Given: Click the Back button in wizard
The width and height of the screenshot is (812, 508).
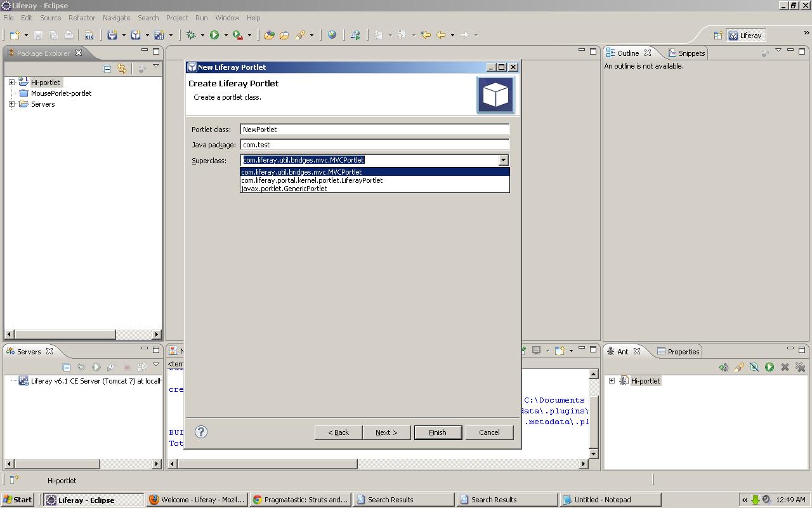Looking at the screenshot, I should point(339,432).
